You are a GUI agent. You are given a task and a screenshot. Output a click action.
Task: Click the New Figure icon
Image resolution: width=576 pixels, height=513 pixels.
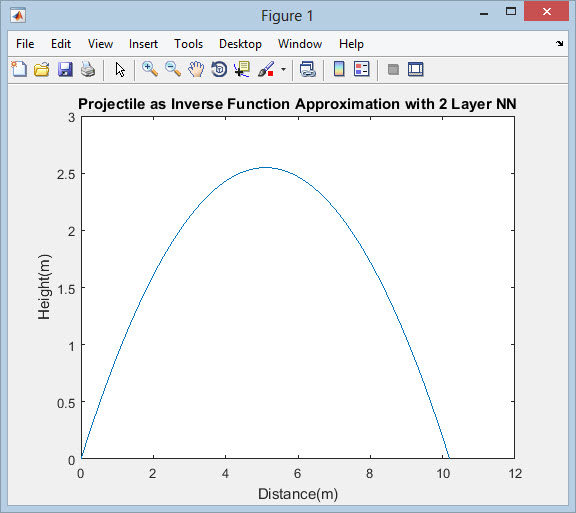click(19, 69)
